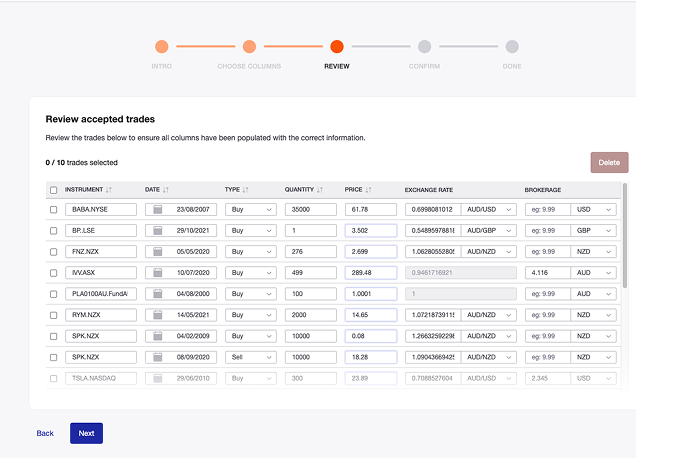Open the calendar icon beside 04/02/2009
This screenshot has height=462, width=674.
[x=158, y=336]
